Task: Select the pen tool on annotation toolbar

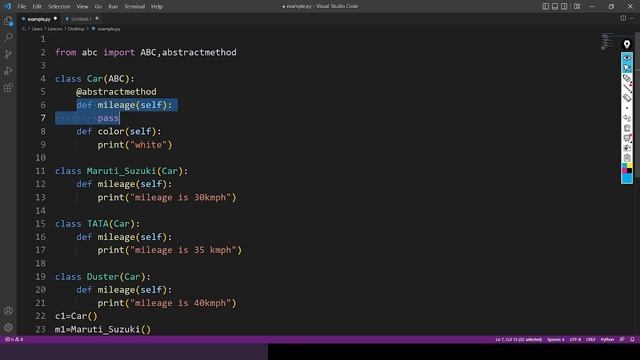Action: click(627, 78)
